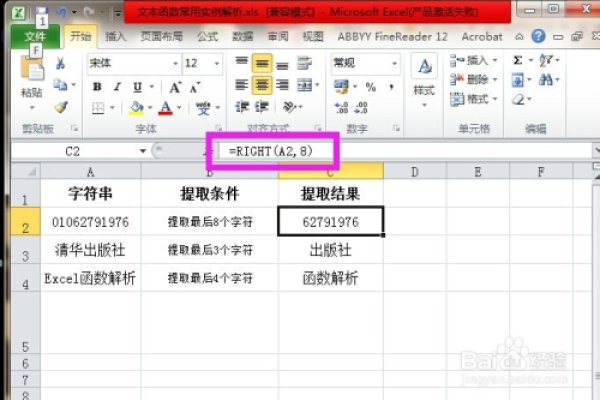Increase the cell indent
Screen dimensions: 600x400
click(262, 107)
